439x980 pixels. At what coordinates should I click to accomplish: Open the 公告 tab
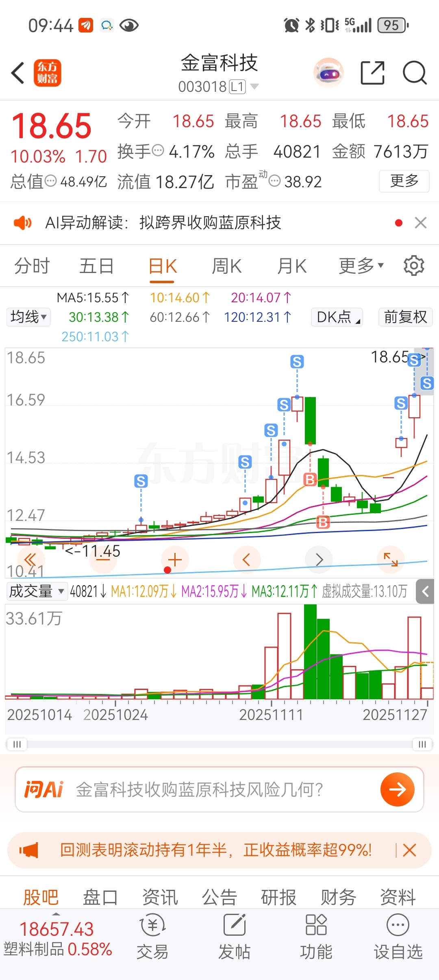tap(219, 897)
